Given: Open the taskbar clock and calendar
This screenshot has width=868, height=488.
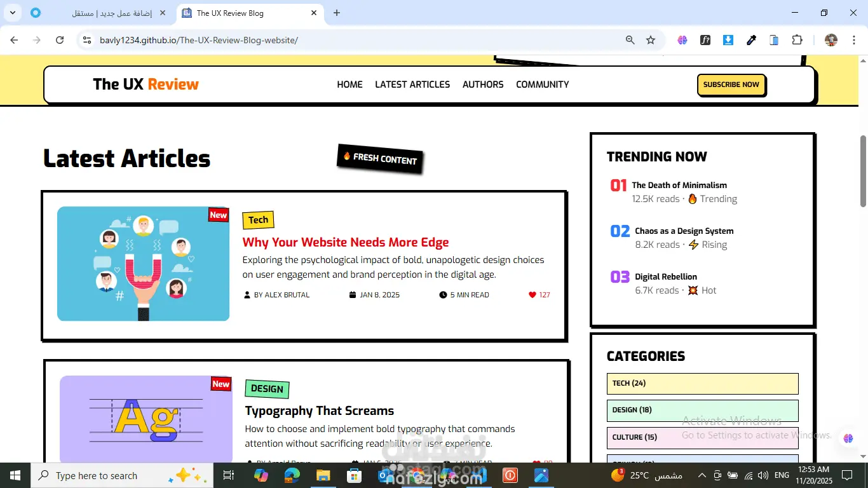Looking at the screenshot, I should (x=813, y=475).
